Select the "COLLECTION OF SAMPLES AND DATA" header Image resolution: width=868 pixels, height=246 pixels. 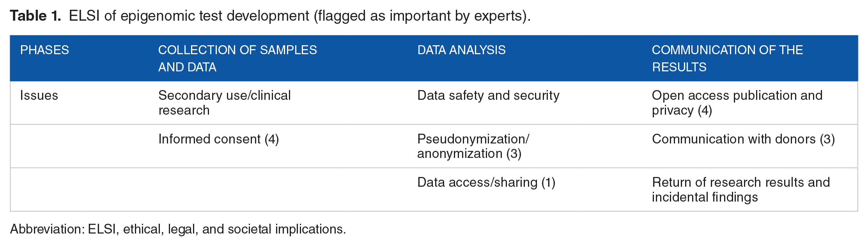(237, 58)
